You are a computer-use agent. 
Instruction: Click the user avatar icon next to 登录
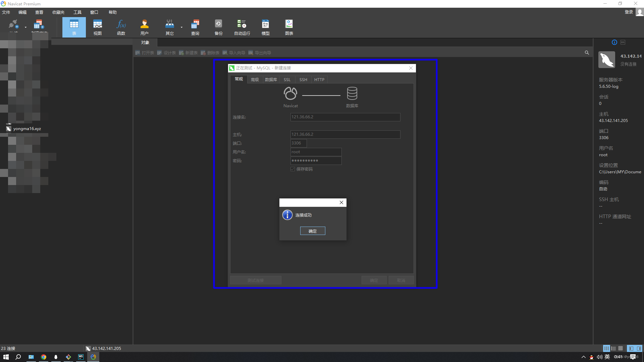640,12
